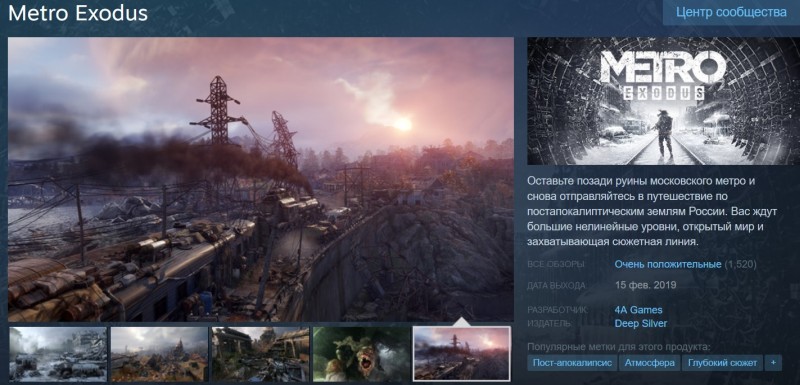Click the Очень положительные reviews link
The width and height of the screenshot is (800, 385).
click(x=667, y=264)
